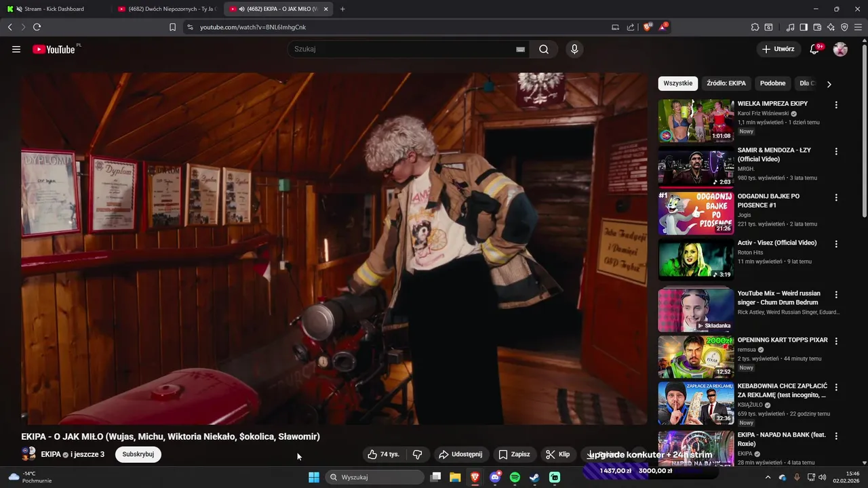
Task: Select the Źródło: EKIPA chip
Action: coord(726,83)
